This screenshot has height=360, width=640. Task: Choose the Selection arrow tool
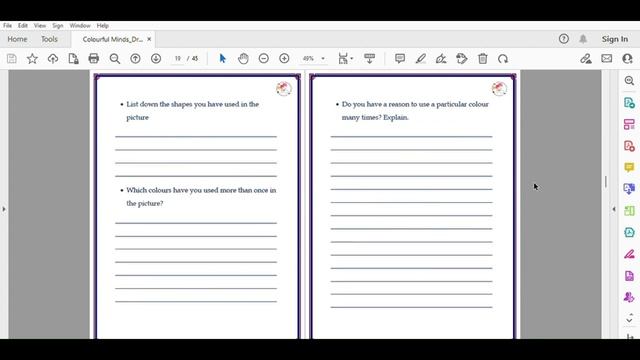coord(222,59)
